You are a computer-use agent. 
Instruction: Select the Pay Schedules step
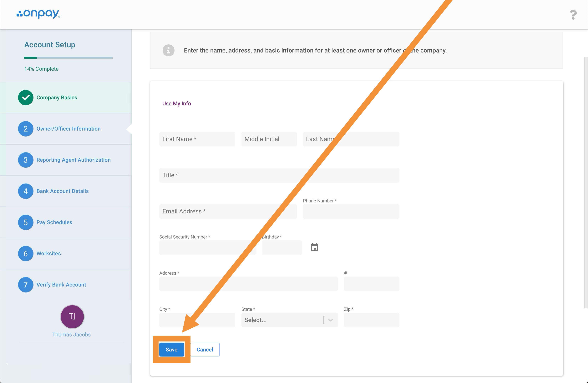click(54, 222)
